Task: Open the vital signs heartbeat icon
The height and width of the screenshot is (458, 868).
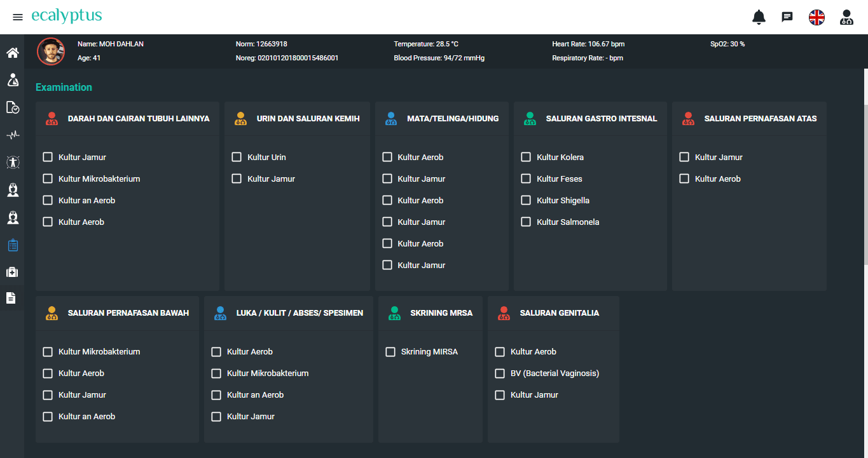Action: [x=13, y=135]
